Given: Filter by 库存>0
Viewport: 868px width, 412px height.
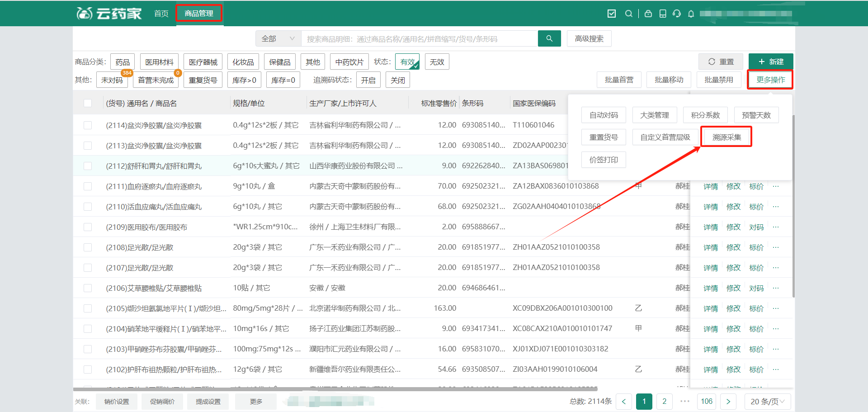Looking at the screenshot, I should (x=244, y=80).
